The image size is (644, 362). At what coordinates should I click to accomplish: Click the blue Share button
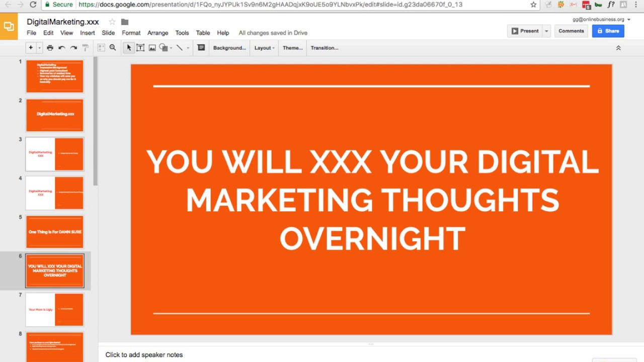point(608,31)
